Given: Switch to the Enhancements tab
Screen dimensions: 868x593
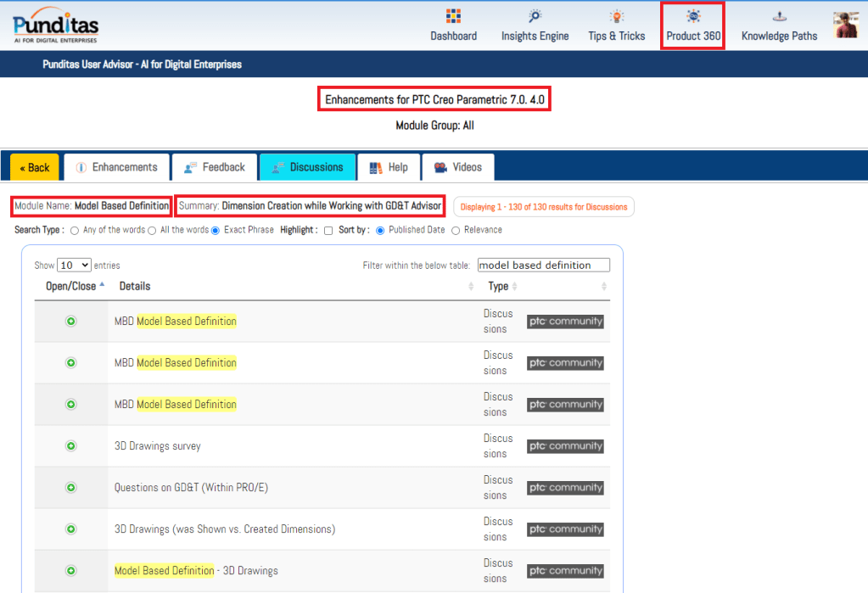Looking at the screenshot, I should coord(116,167).
